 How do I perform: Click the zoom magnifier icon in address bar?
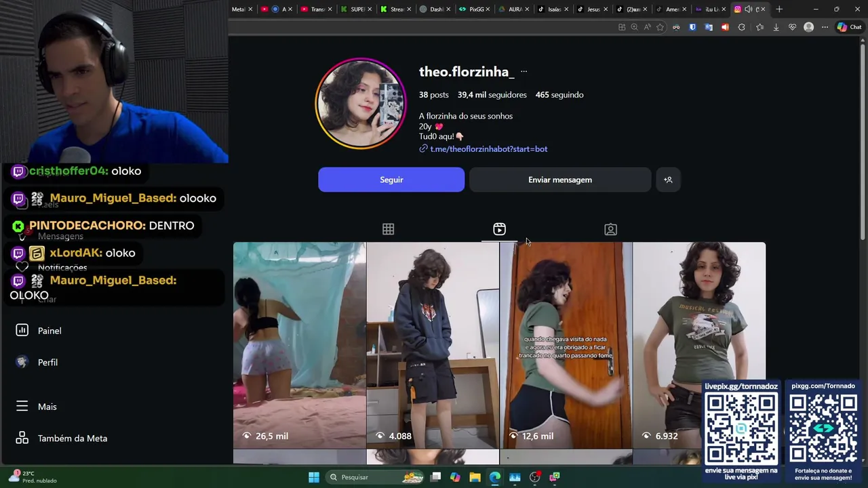tap(634, 27)
